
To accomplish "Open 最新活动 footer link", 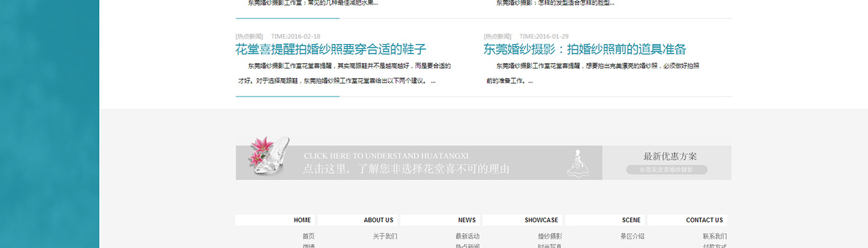I will click(468, 236).
